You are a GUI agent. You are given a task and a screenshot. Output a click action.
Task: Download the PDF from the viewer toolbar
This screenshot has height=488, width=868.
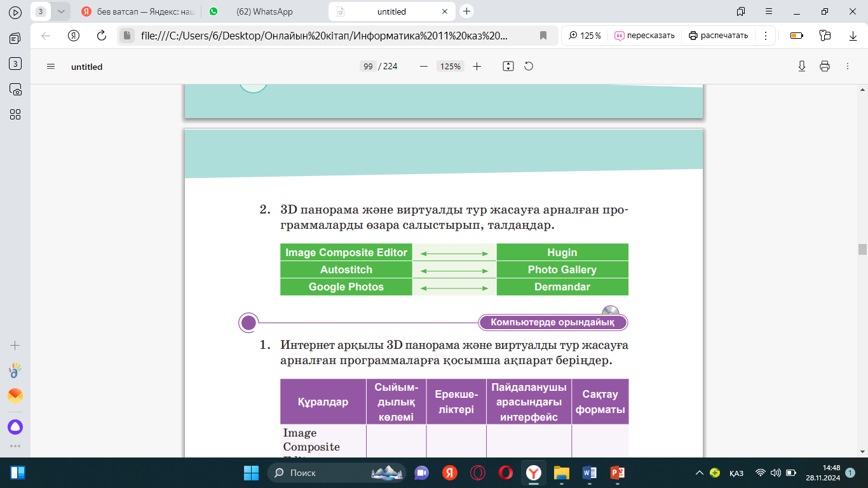(x=802, y=66)
